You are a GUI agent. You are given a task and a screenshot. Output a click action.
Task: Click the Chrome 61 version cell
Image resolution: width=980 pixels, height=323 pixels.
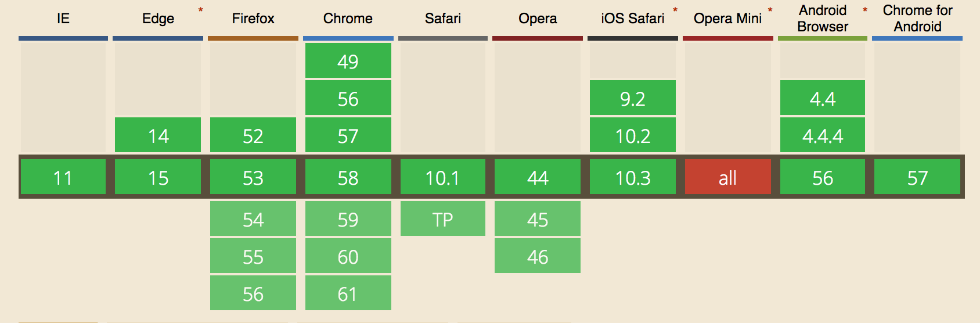pos(348,293)
